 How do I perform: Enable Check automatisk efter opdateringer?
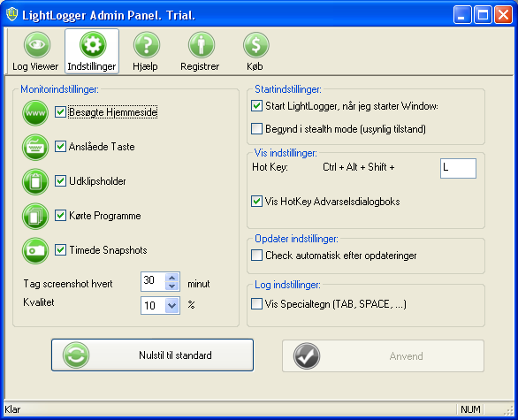[x=256, y=256]
